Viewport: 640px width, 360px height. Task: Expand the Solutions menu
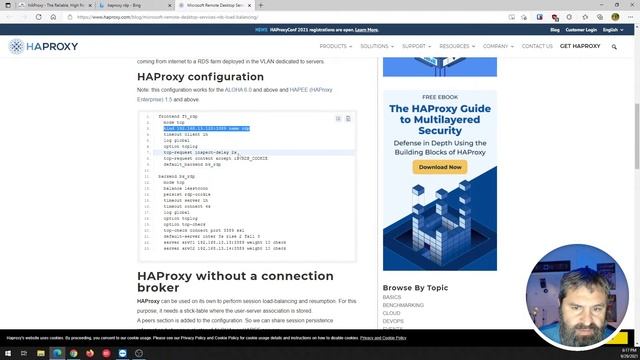(x=377, y=46)
